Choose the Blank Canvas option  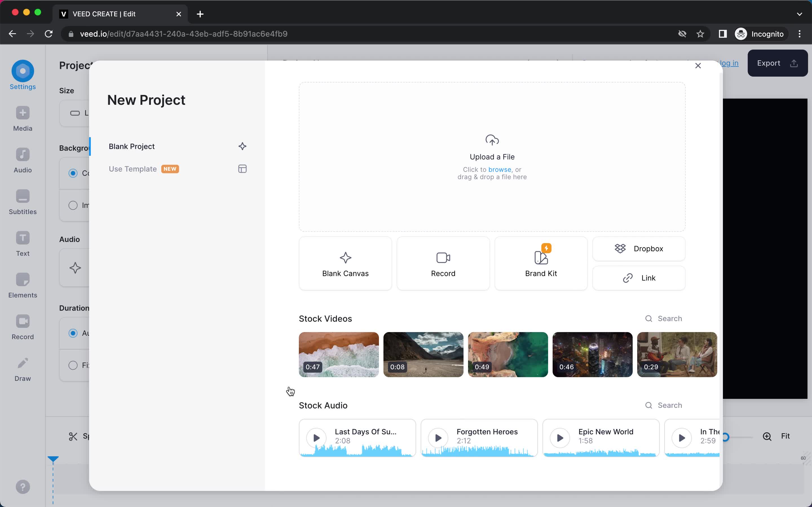(345, 264)
